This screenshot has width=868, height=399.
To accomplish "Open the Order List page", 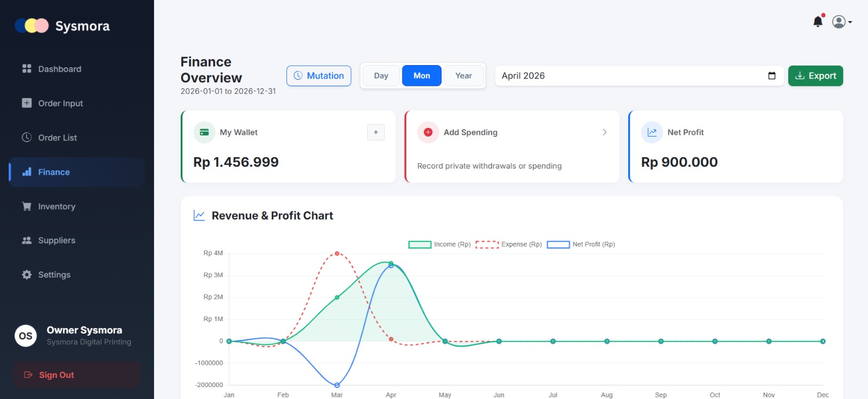I will tap(76, 138).
